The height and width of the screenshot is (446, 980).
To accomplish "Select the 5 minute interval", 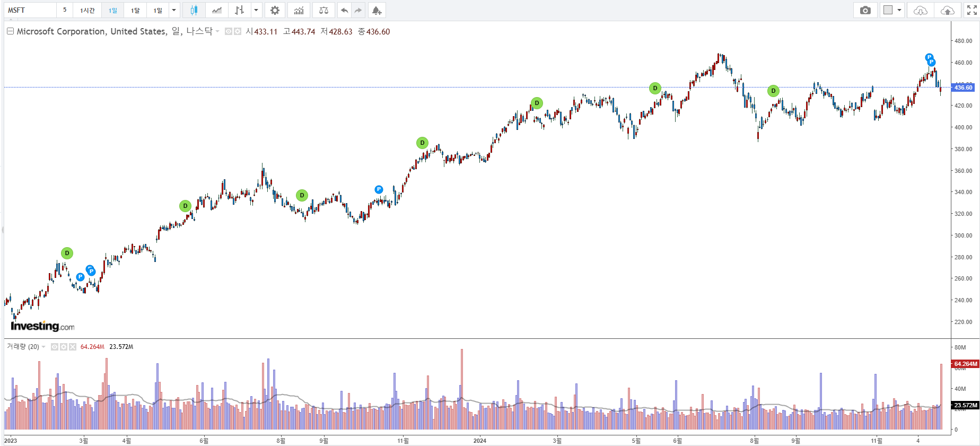I will (x=65, y=10).
